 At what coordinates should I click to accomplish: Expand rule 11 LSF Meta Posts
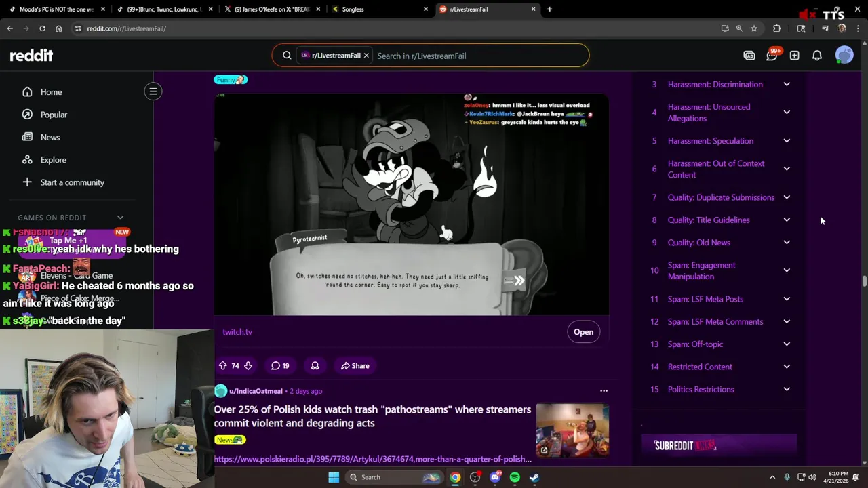point(787,299)
